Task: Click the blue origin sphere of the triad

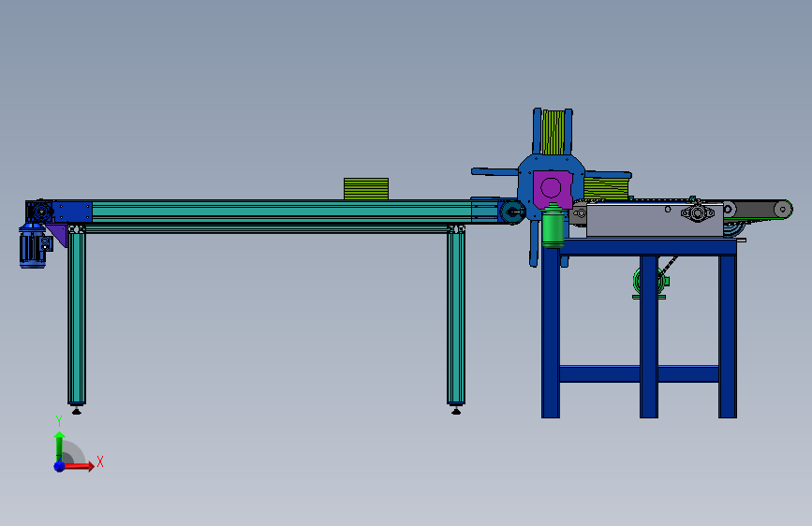Action: (60, 466)
